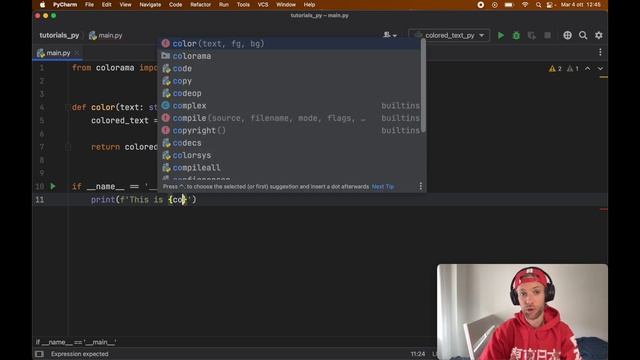This screenshot has height=360, width=640.
Task: Select the main.py editor tab
Action: click(x=58, y=53)
